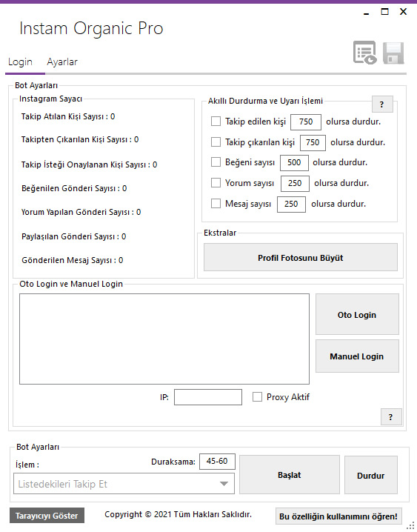Click the Oto Login button

pyautogui.click(x=357, y=314)
